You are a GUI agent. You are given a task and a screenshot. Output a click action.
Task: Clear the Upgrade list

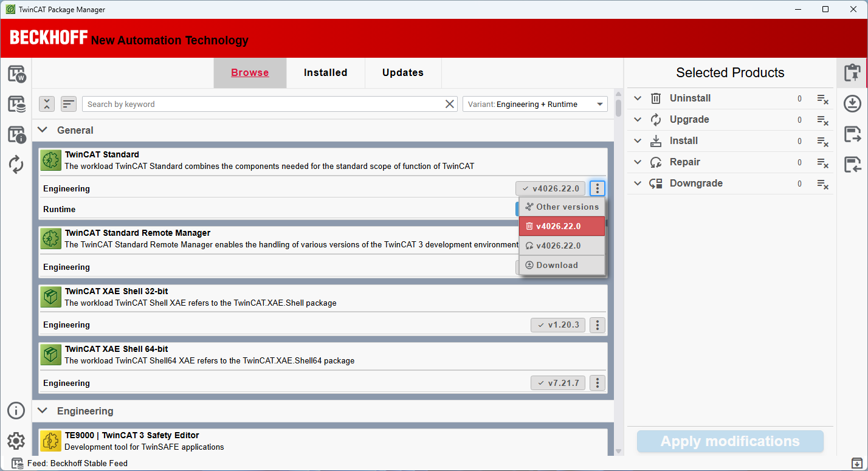coord(823,120)
